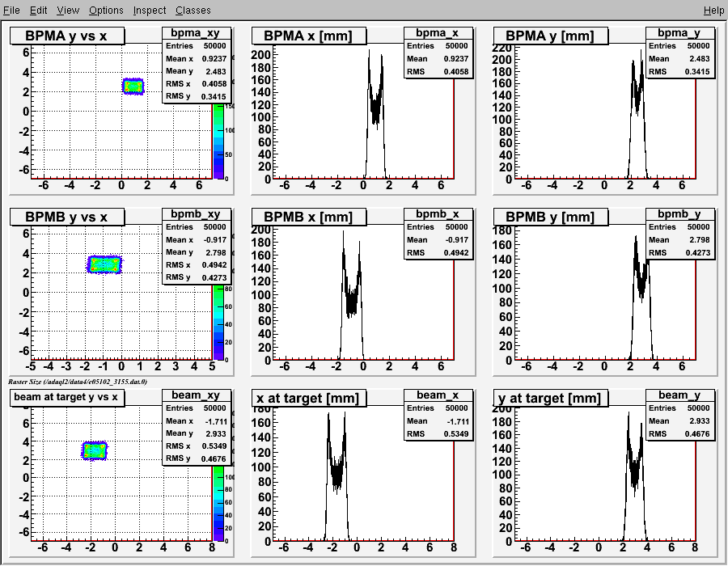This screenshot has height=566, width=728.
Task: Open the Help menu
Action: (713, 11)
